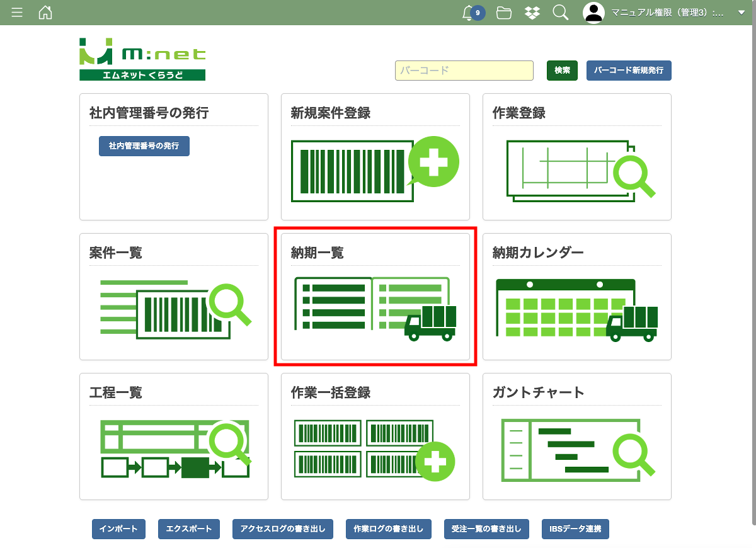Click the user avatar icon

[x=593, y=13]
